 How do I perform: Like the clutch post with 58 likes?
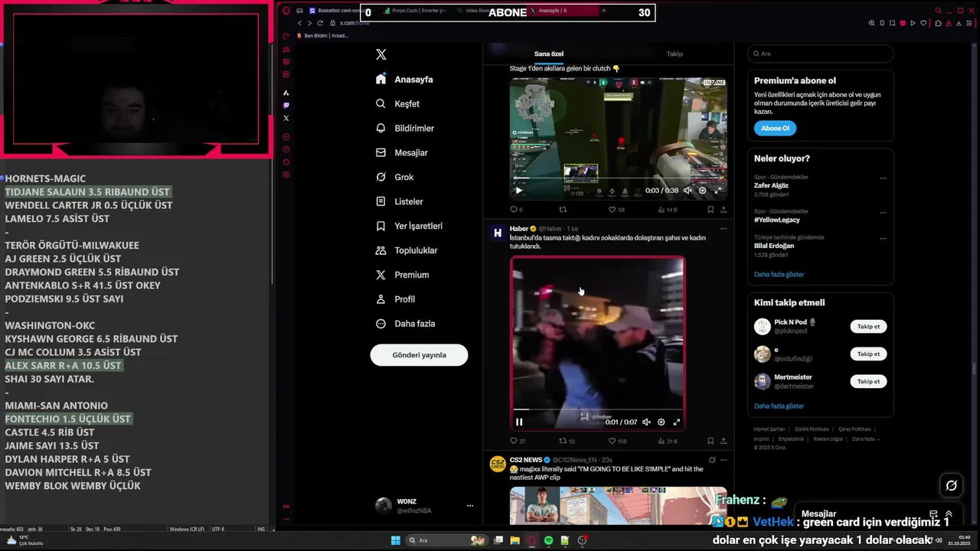[x=616, y=210]
